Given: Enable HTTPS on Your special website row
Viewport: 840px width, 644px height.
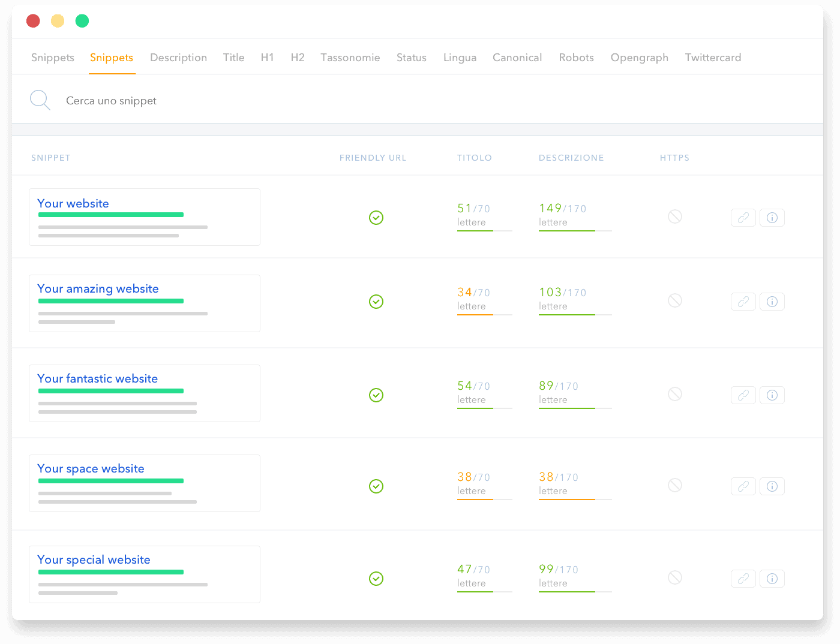Looking at the screenshot, I should [x=674, y=577].
